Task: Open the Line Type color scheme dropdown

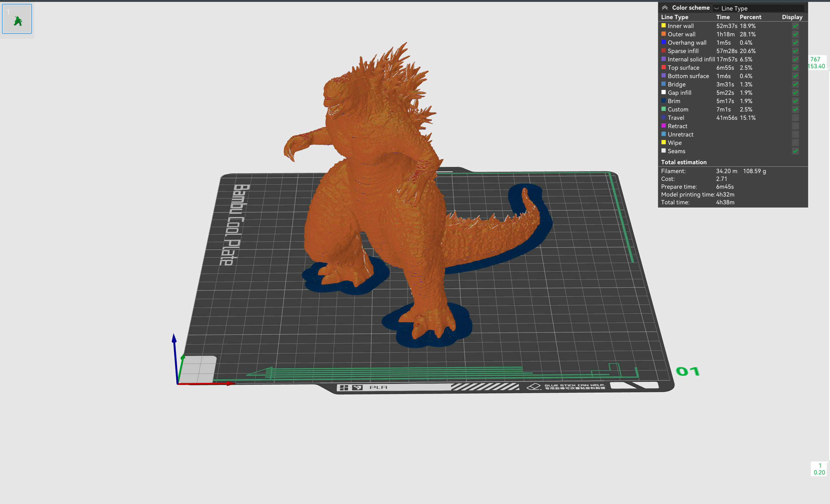Action: coord(758,8)
